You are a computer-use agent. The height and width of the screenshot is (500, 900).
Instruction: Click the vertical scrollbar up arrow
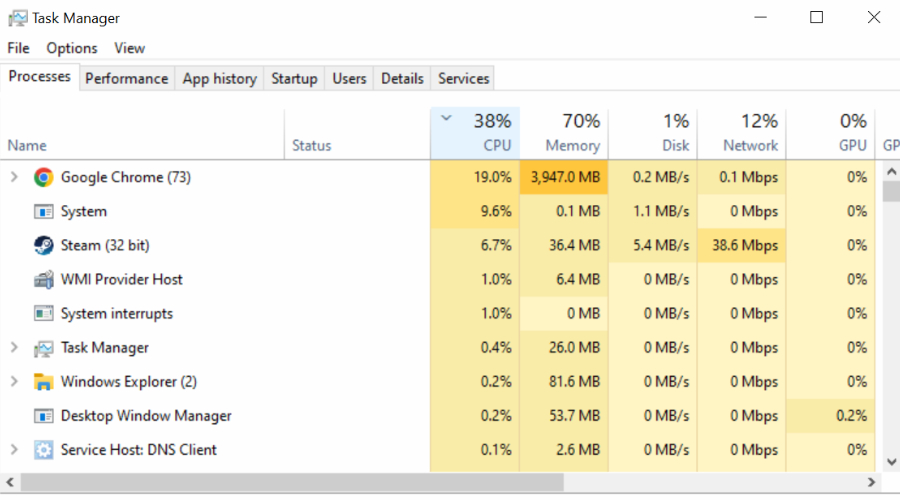pos(891,171)
